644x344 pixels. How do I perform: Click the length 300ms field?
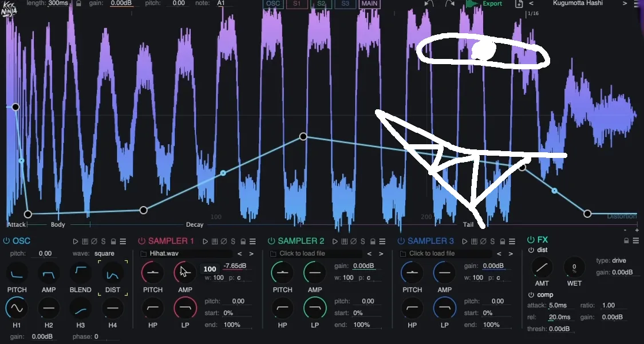pos(58,3)
